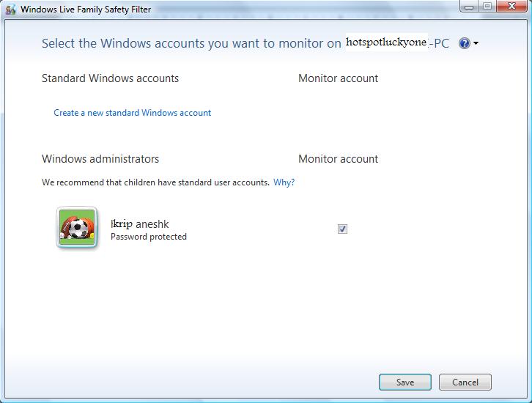The width and height of the screenshot is (532, 403).
Task: Click the blue help question mark icon
Action: (464, 43)
